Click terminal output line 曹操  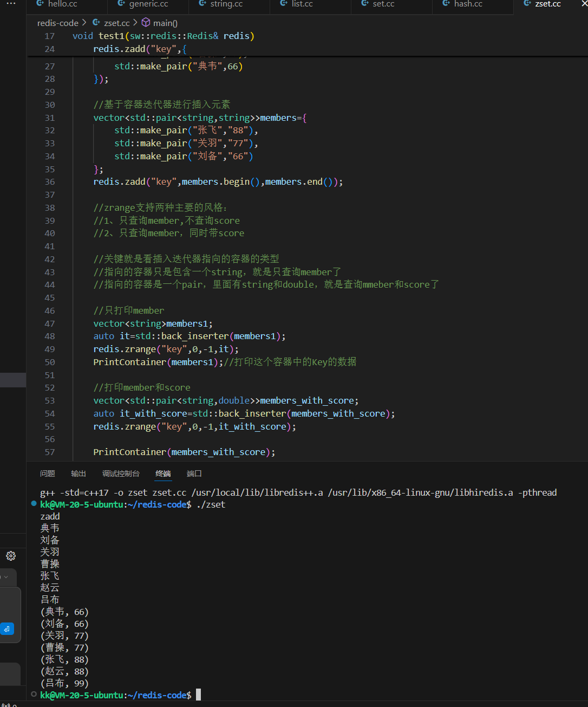50,564
